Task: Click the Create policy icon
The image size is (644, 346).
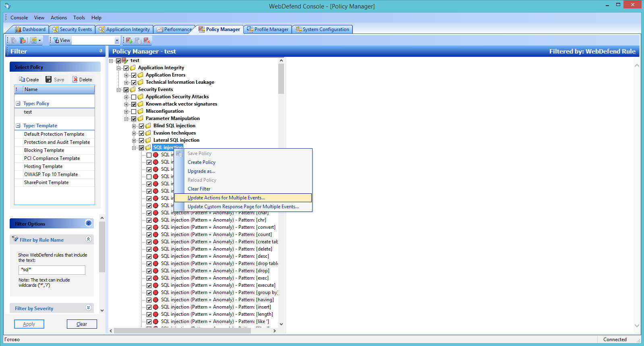Action: (22, 79)
